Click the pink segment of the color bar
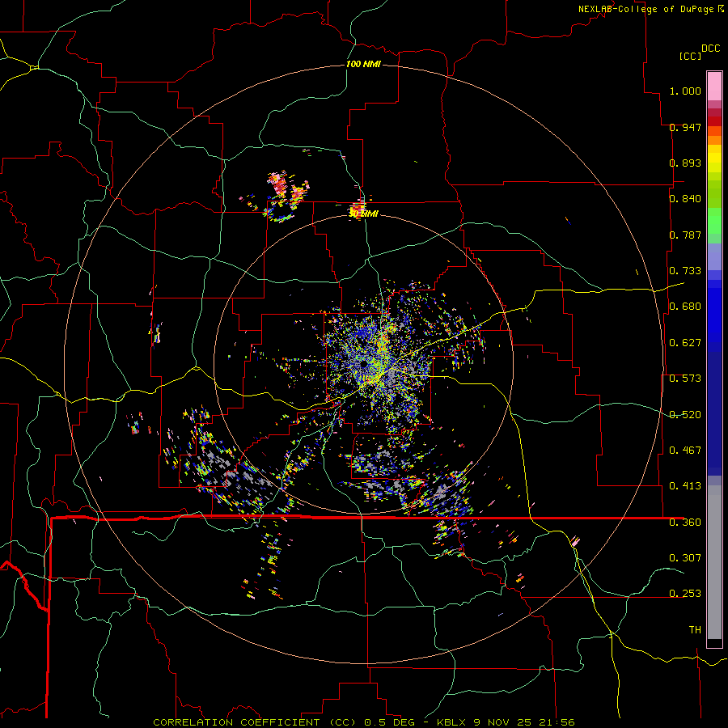The image size is (728, 728). tap(714, 86)
